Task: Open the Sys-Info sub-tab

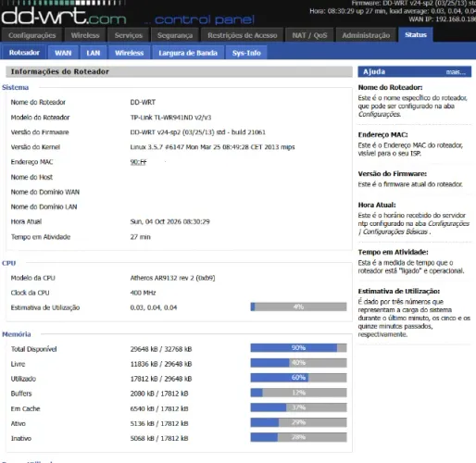Action: pyautogui.click(x=246, y=53)
